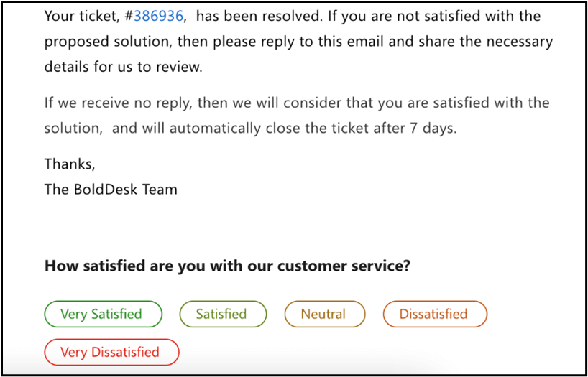
Task: Click the customer service satisfaction heading
Action: 227,266
